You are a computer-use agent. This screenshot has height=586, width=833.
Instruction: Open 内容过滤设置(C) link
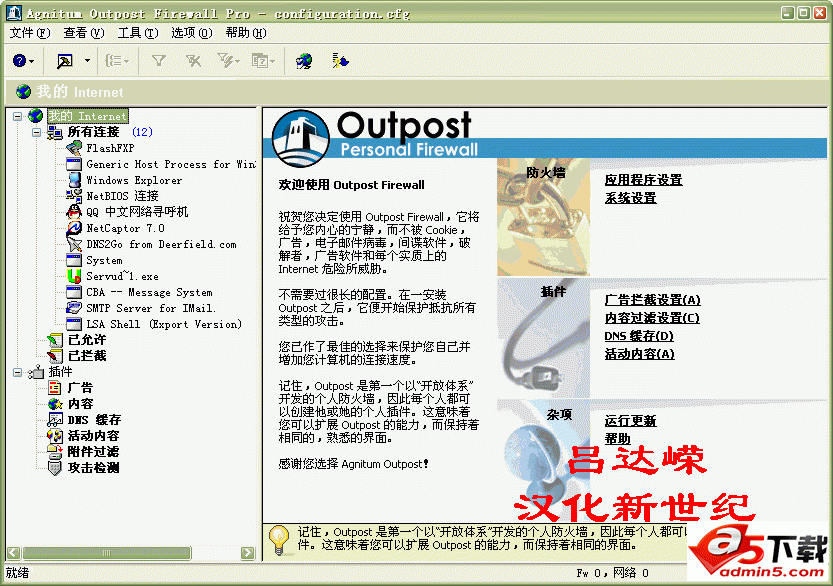coord(652,318)
